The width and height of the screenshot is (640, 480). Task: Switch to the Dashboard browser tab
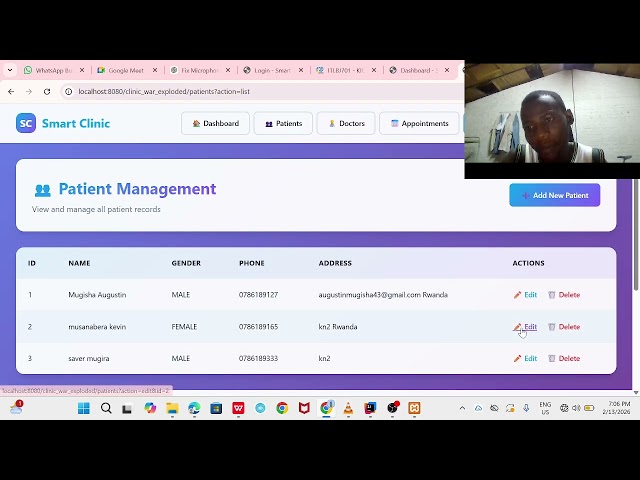419,70
